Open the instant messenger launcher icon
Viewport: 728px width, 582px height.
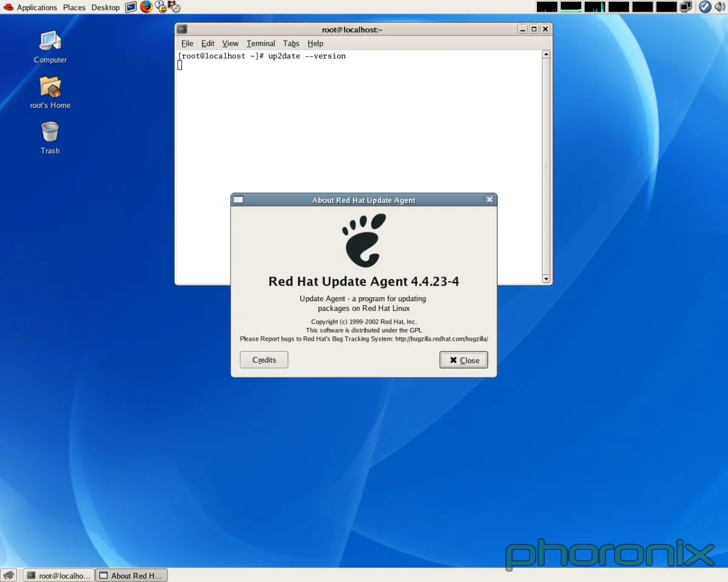point(161,7)
